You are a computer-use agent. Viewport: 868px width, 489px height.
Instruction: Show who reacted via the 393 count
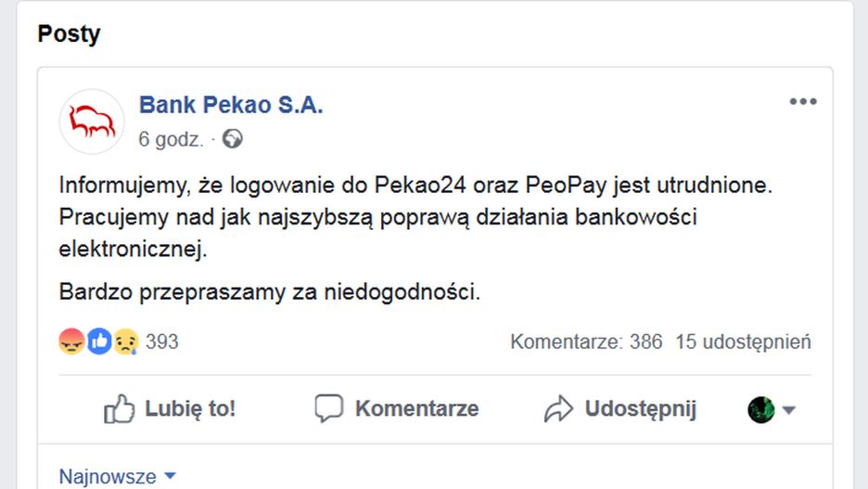[162, 341]
